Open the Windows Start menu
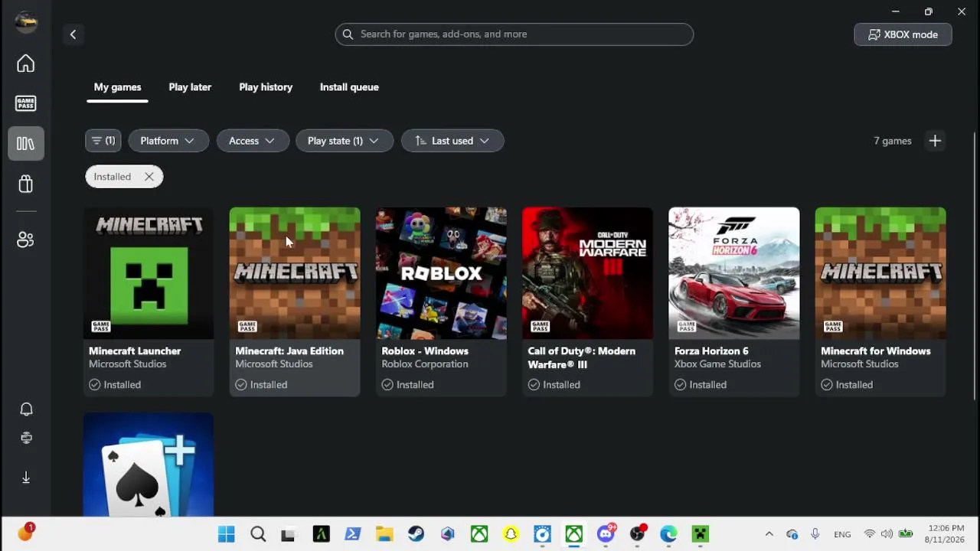Viewport: 980px width, 551px height. click(x=227, y=534)
